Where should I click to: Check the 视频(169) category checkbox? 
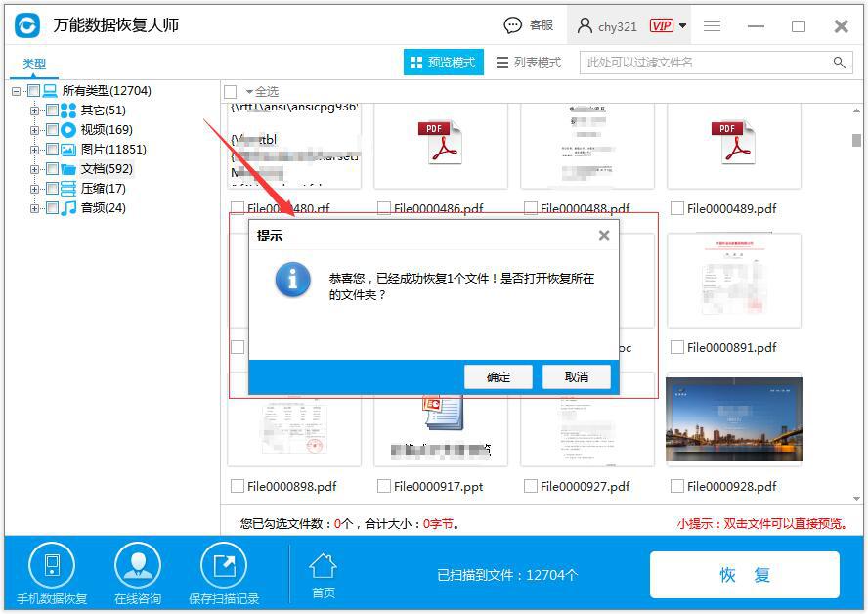tap(52, 130)
